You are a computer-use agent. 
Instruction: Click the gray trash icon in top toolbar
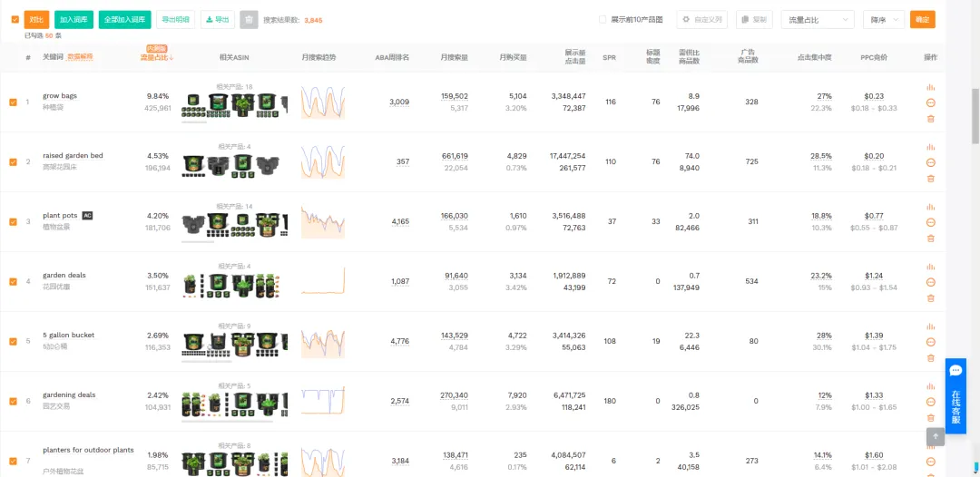tap(249, 20)
